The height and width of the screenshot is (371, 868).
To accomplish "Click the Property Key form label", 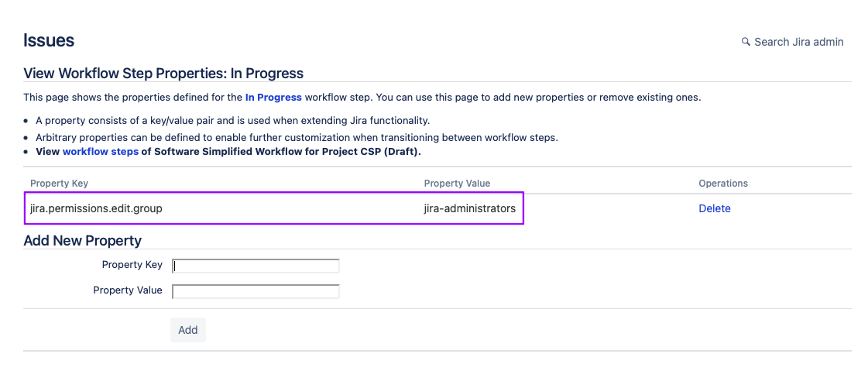I will [x=132, y=265].
